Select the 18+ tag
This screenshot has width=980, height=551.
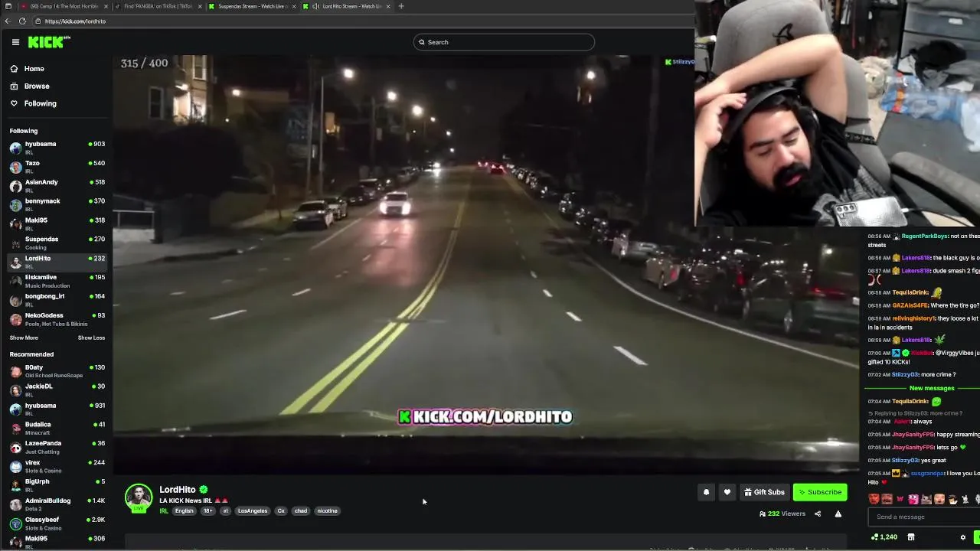pyautogui.click(x=207, y=511)
